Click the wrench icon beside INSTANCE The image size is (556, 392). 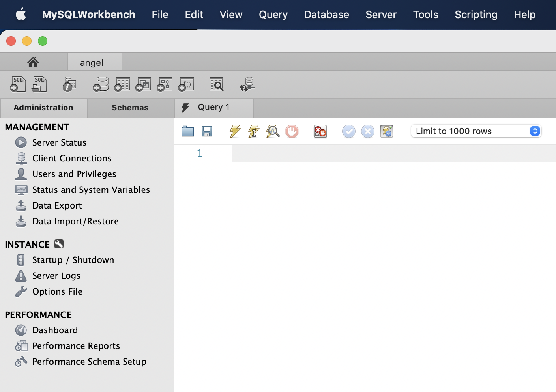pos(59,244)
